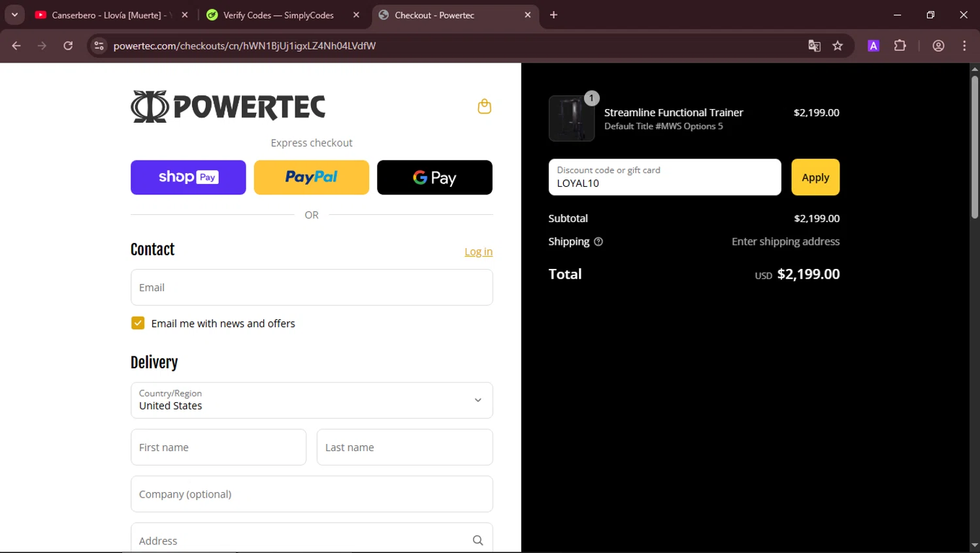This screenshot has height=553, width=980.
Task: Click the Last name field
Action: click(x=405, y=447)
